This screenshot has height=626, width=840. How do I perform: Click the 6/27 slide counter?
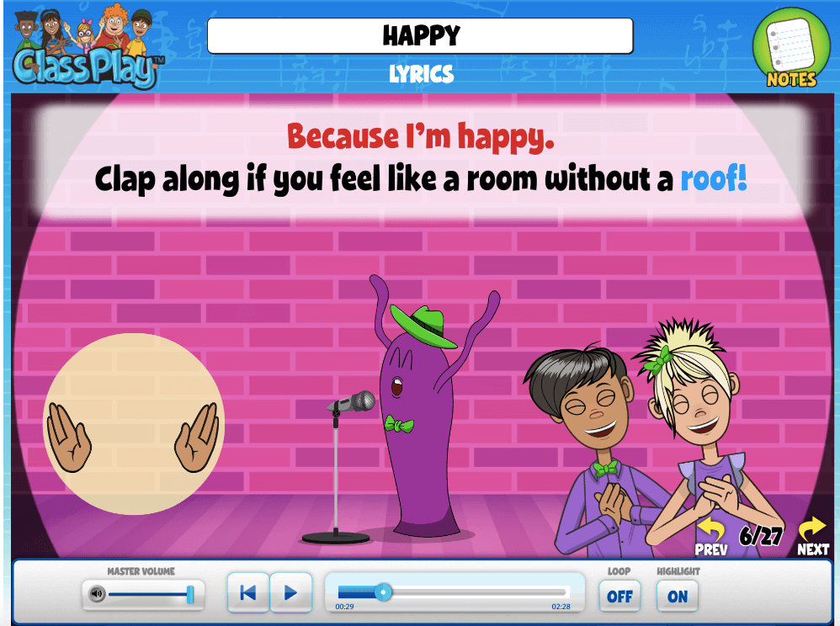click(x=761, y=535)
